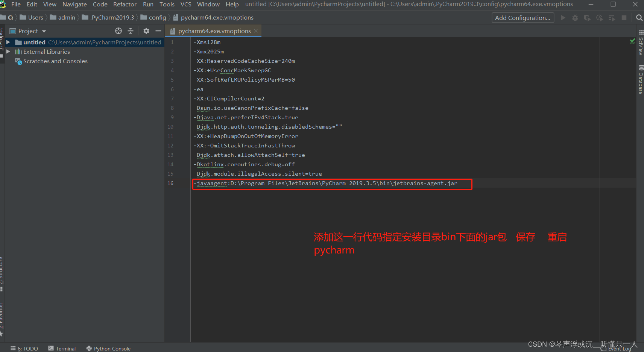Open the File menu
This screenshot has width=644, height=352.
(16, 4)
